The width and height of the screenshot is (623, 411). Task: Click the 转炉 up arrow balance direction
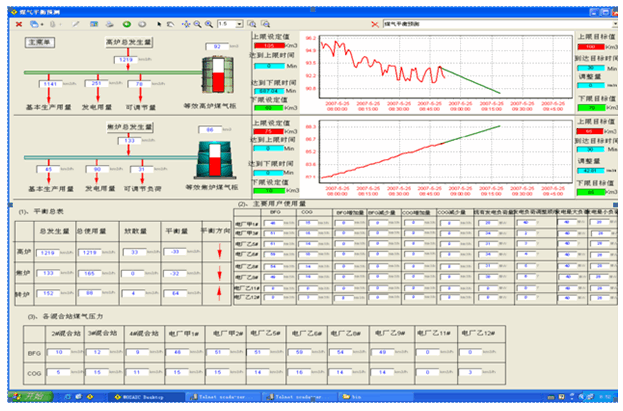click(219, 294)
